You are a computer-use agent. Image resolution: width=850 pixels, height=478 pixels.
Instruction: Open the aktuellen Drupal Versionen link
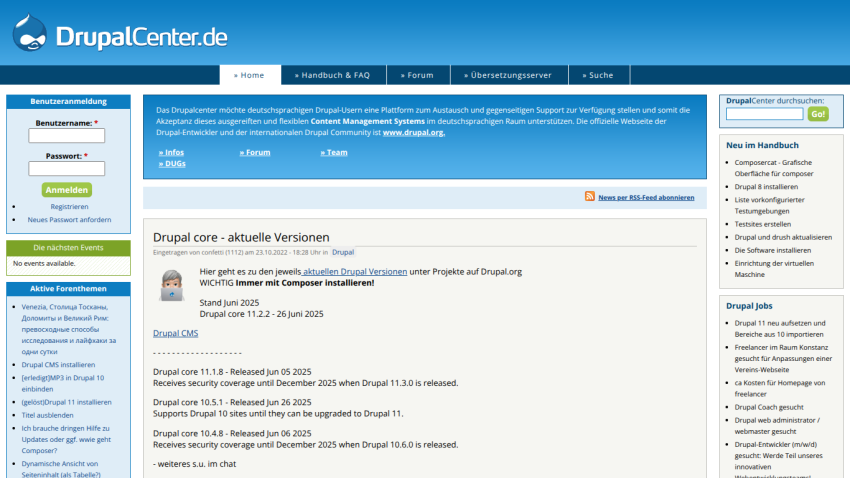coord(354,272)
